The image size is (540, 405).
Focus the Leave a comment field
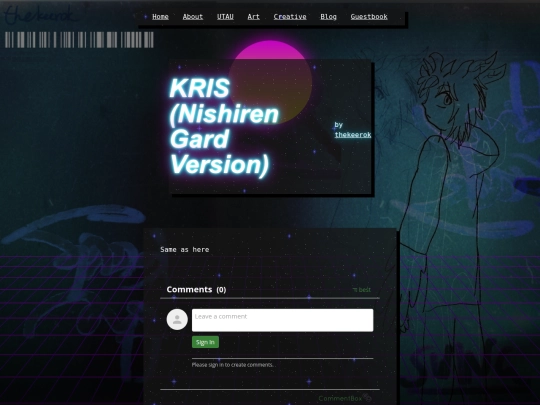click(282, 320)
